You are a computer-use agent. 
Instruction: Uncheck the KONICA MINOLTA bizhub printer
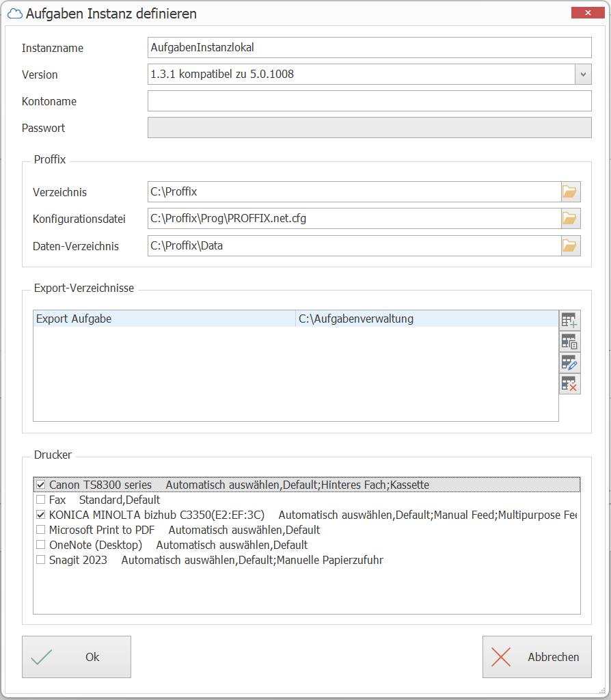tap(40, 515)
